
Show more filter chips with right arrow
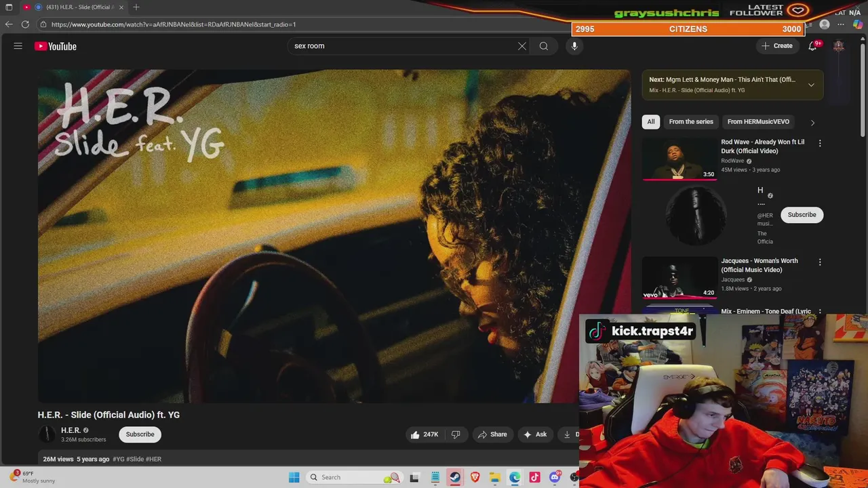812,123
